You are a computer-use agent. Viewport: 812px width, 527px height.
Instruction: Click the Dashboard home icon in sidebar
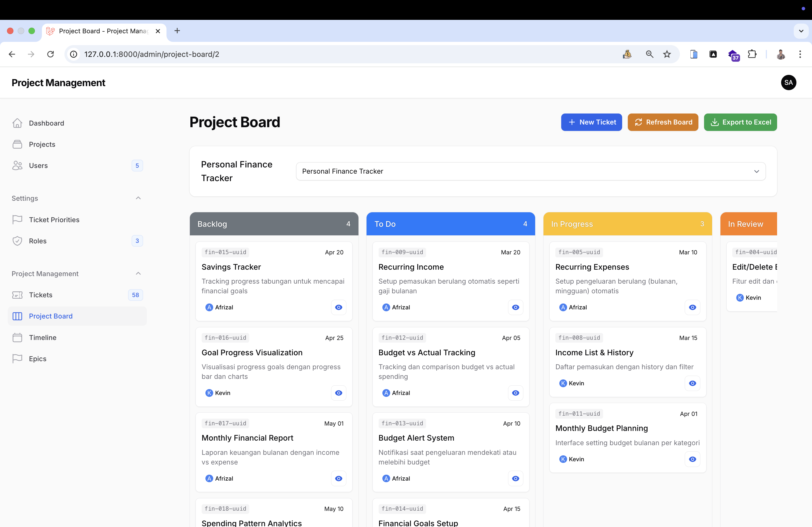17,123
